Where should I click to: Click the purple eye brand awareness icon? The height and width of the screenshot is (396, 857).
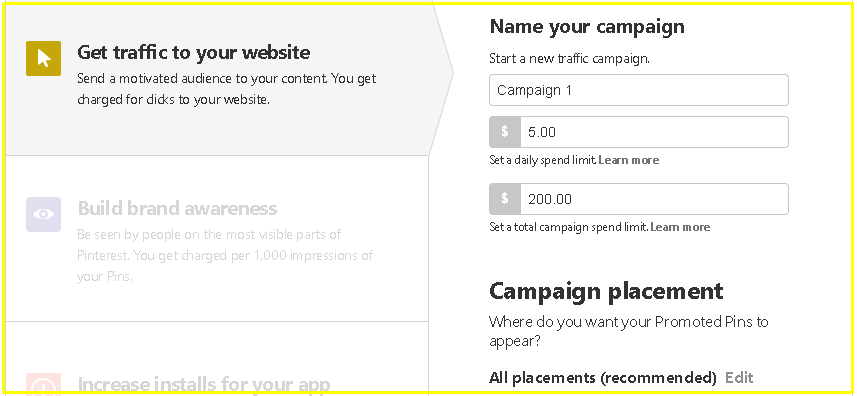pos(44,214)
